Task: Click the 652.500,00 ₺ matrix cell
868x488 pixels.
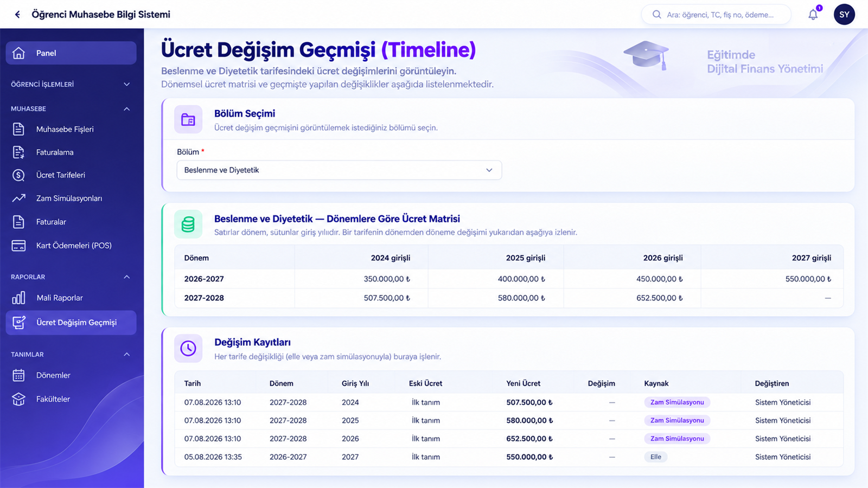Action: pyautogui.click(x=660, y=298)
